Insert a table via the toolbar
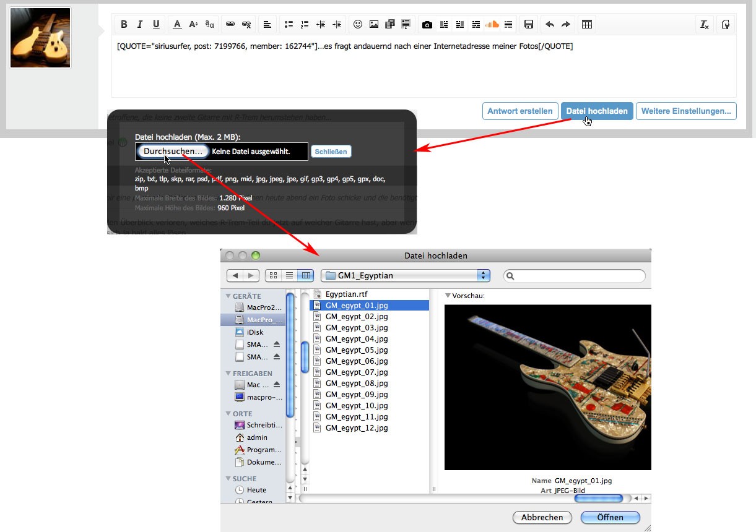 pos(587,25)
